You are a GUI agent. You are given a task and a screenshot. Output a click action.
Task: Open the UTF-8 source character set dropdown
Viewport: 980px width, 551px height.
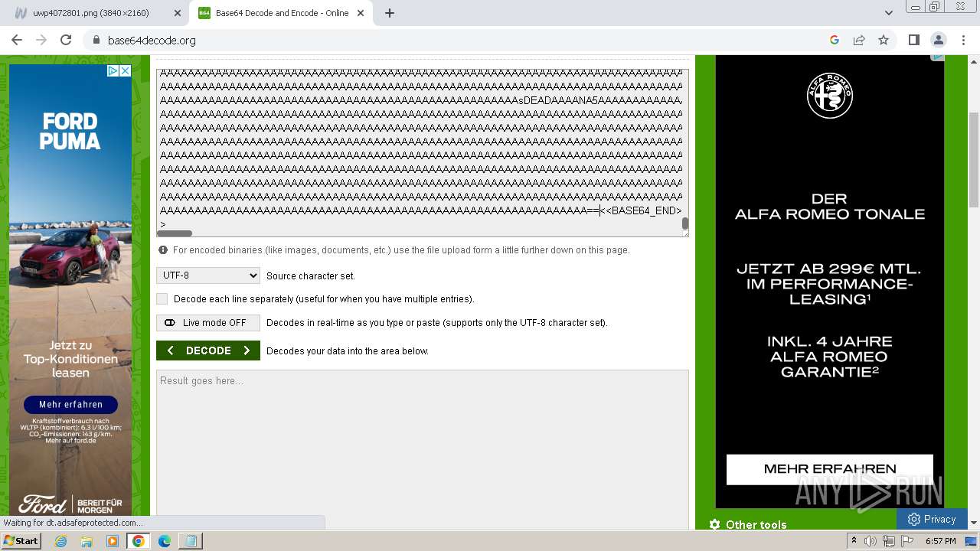click(208, 275)
